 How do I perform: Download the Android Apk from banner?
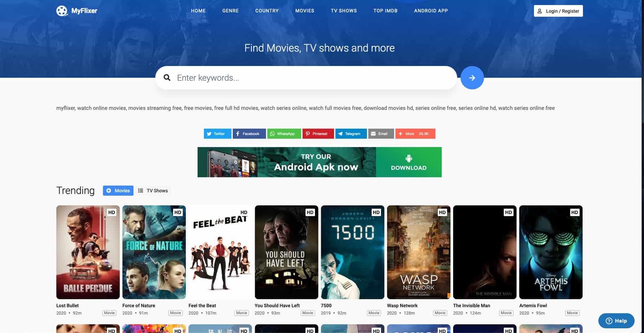[408, 162]
